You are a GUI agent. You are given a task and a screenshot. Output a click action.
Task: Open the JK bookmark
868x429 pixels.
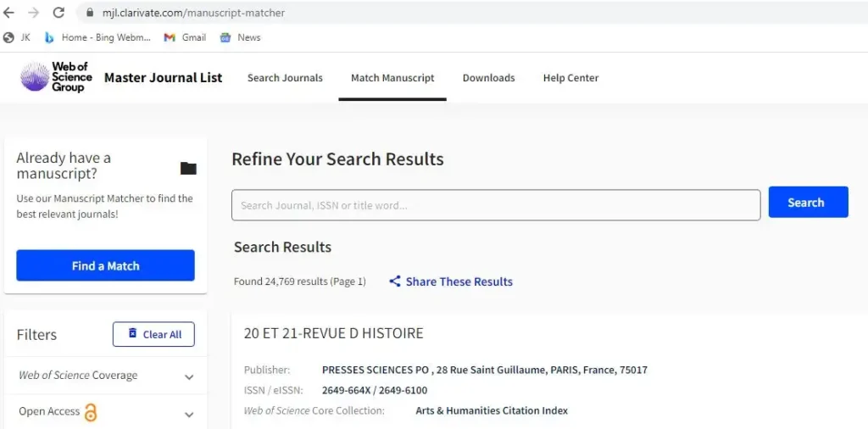click(x=17, y=37)
